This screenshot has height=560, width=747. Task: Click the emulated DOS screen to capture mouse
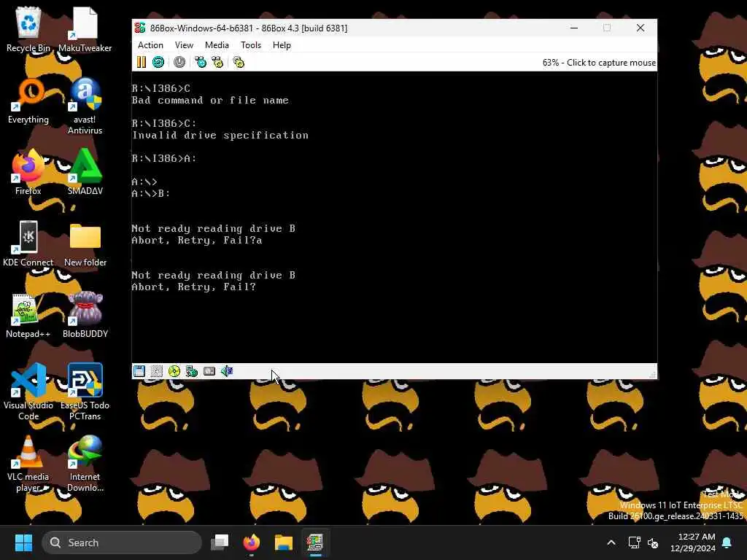[x=395, y=217]
